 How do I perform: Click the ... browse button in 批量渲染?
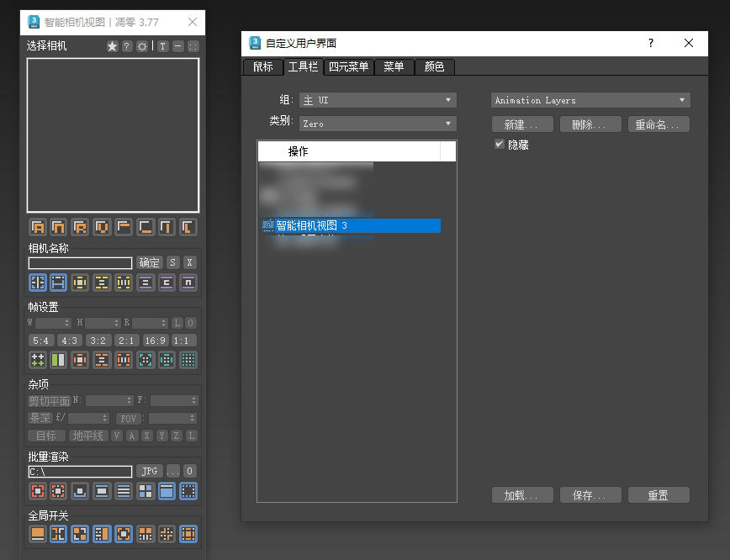tap(172, 471)
